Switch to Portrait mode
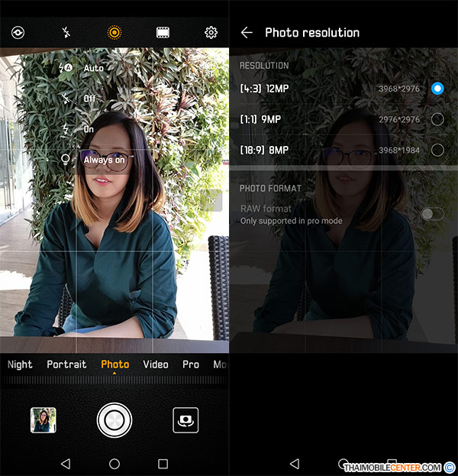This screenshot has width=458, height=476. tap(66, 364)
